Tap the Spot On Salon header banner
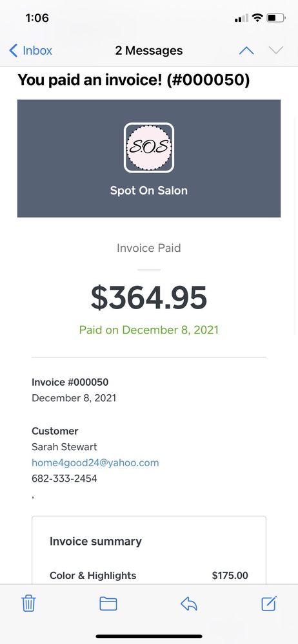Viewport: 298px width, 644px height. point(149,158)
